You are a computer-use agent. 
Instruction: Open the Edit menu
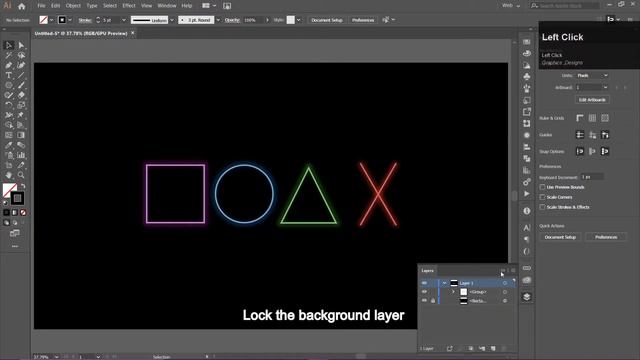tap(56, 6)
